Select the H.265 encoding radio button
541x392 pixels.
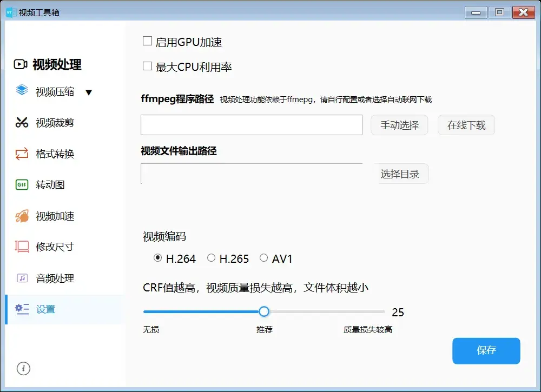211,258
